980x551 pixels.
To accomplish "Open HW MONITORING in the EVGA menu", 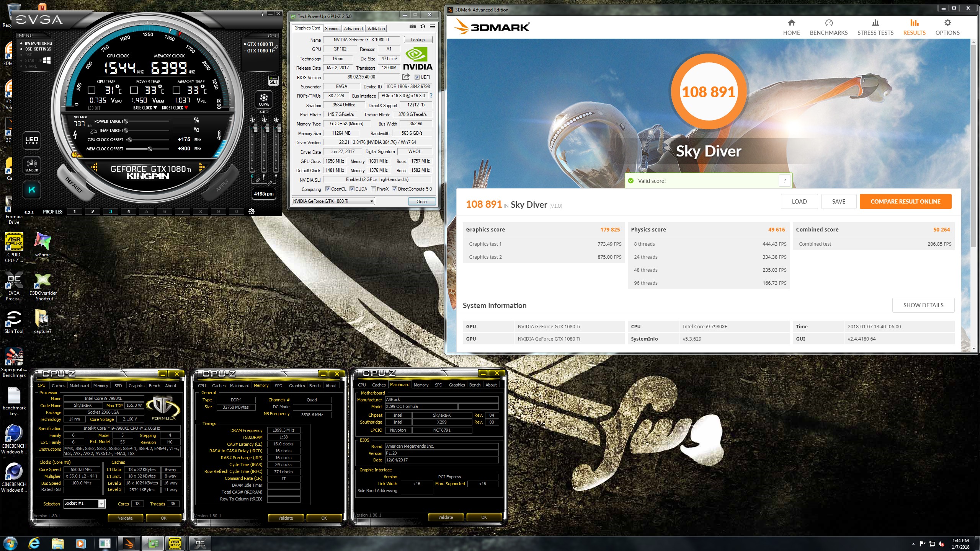I will pos(38,43).
